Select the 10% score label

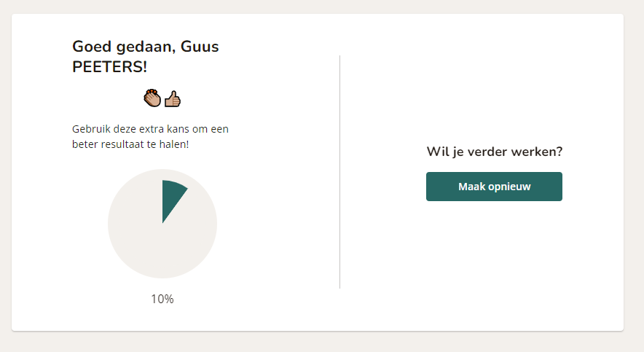[x=162, y=299]
